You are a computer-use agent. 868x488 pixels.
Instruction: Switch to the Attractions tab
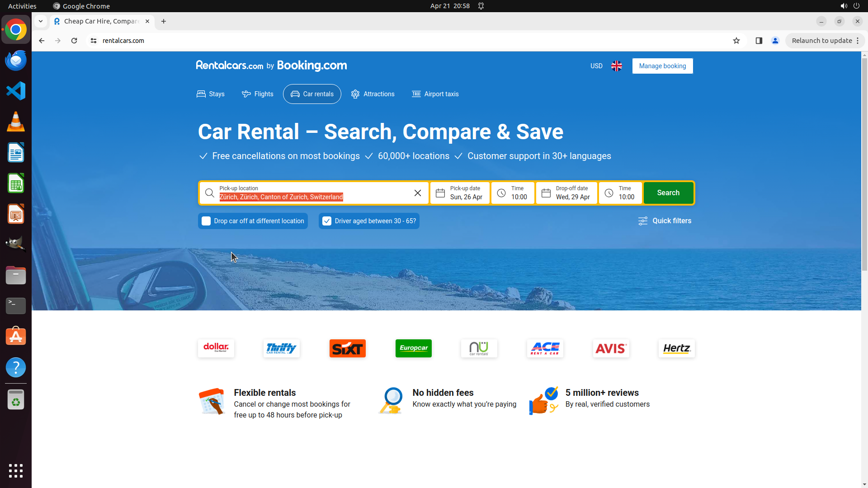click(373, 94)
